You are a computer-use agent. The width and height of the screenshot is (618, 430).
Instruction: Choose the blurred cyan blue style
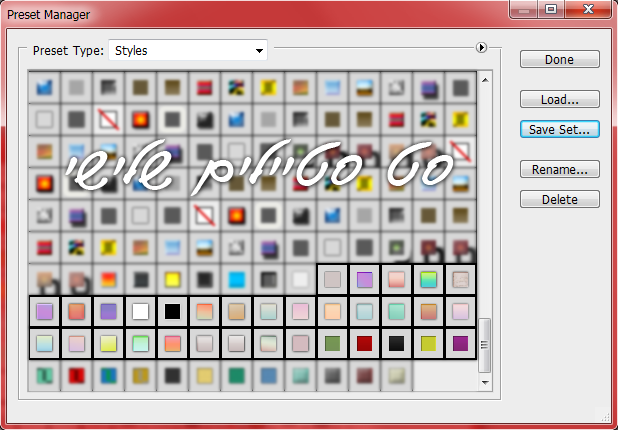pos(236,279)
